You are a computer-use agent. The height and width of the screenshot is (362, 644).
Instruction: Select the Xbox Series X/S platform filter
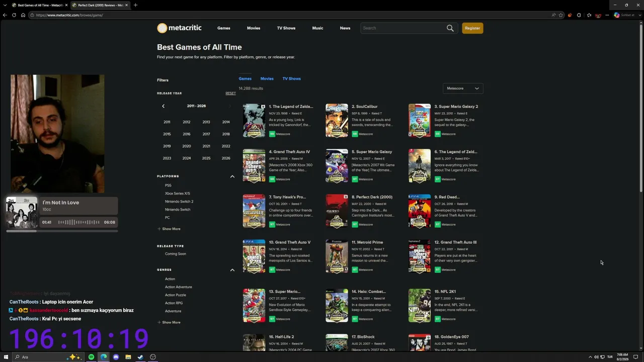178,194
